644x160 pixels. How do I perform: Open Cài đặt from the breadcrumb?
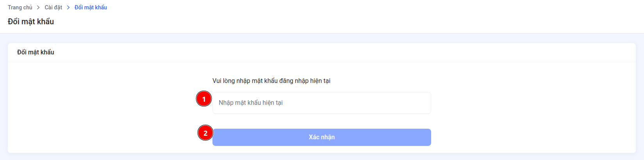click(x=54, y=7)
